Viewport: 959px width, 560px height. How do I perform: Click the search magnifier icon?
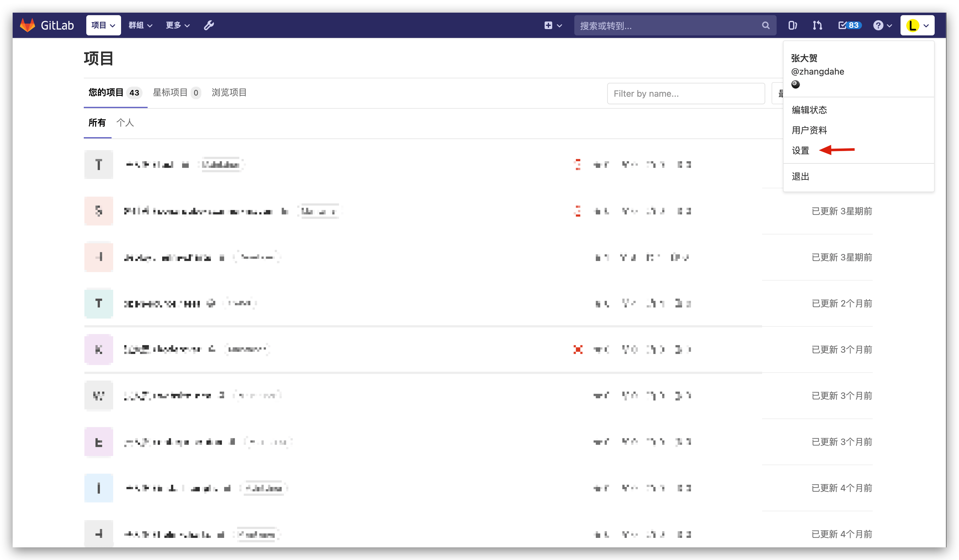(x=766, y=25)
